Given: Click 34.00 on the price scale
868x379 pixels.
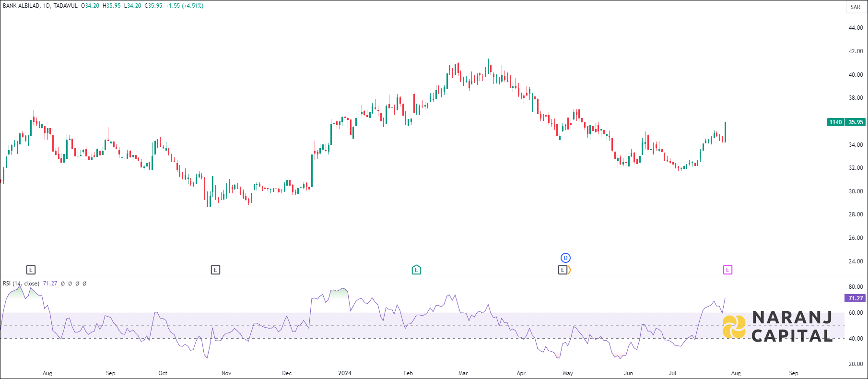Looking at the screenshot, I should point(856,145).
